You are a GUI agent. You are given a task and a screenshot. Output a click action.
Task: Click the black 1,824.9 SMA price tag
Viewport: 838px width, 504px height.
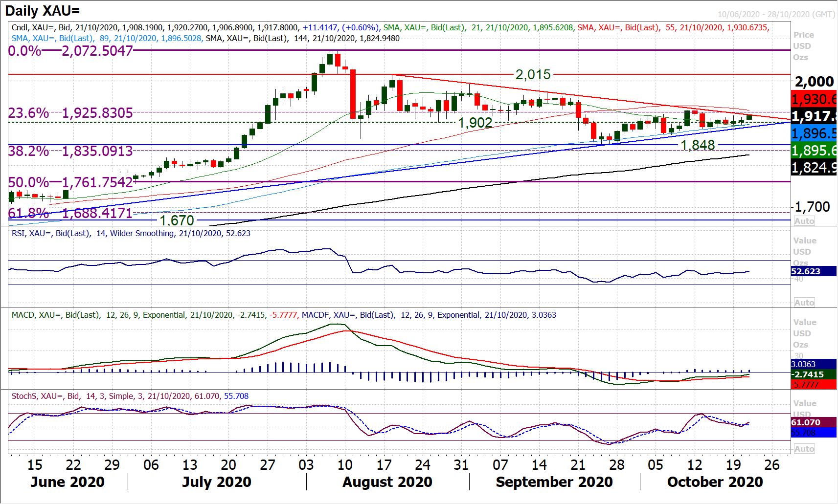tap(814, 168)
